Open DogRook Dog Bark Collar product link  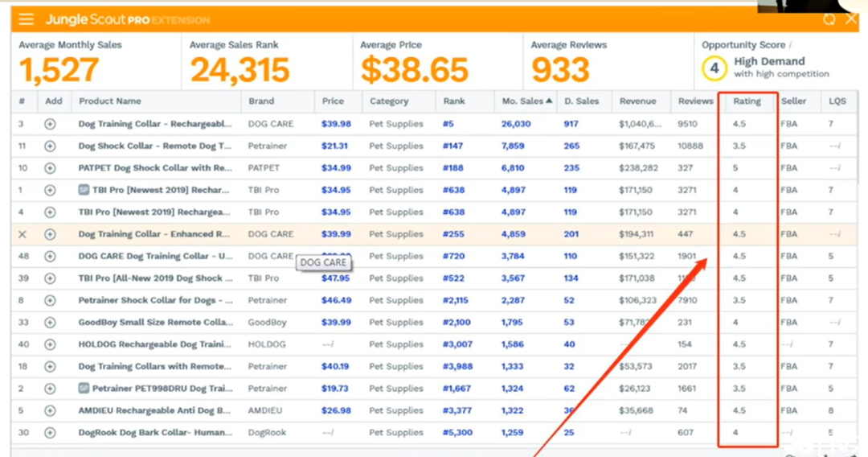click(156, 432)
